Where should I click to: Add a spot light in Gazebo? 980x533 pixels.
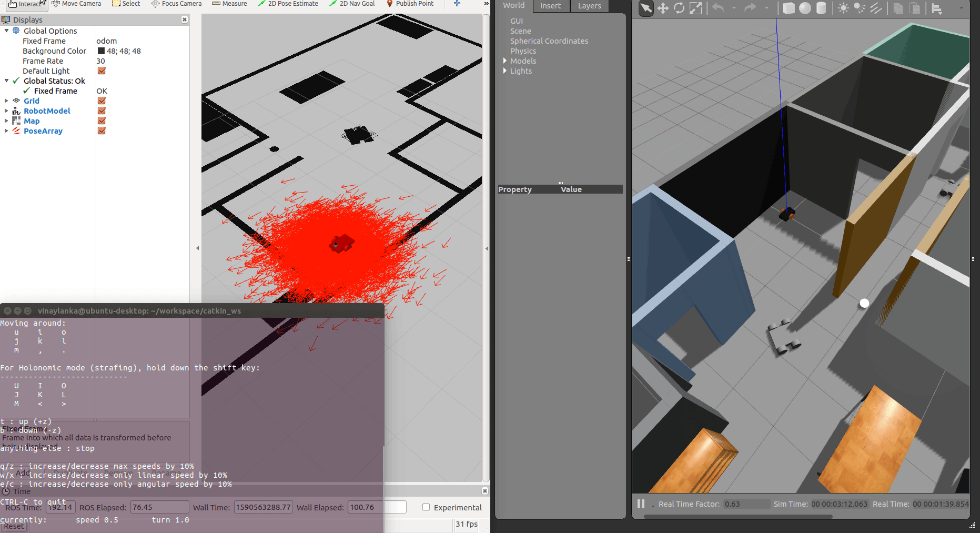(860, 8)
